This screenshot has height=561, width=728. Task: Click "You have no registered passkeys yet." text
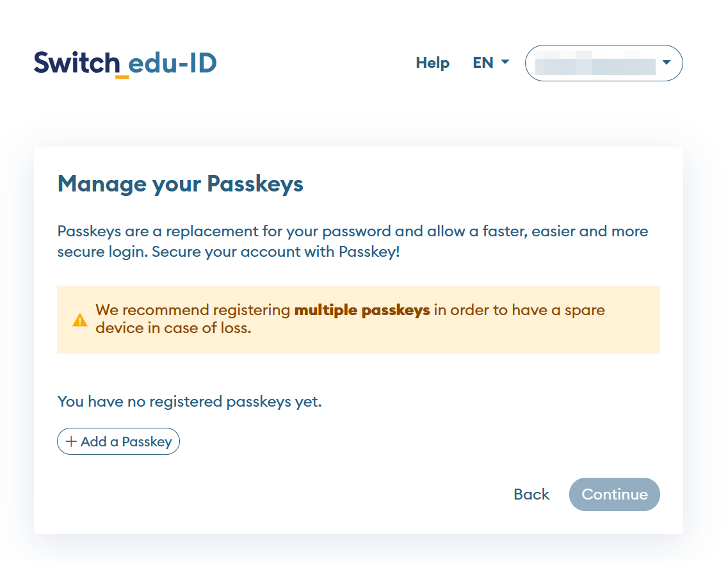pos(190,402)
